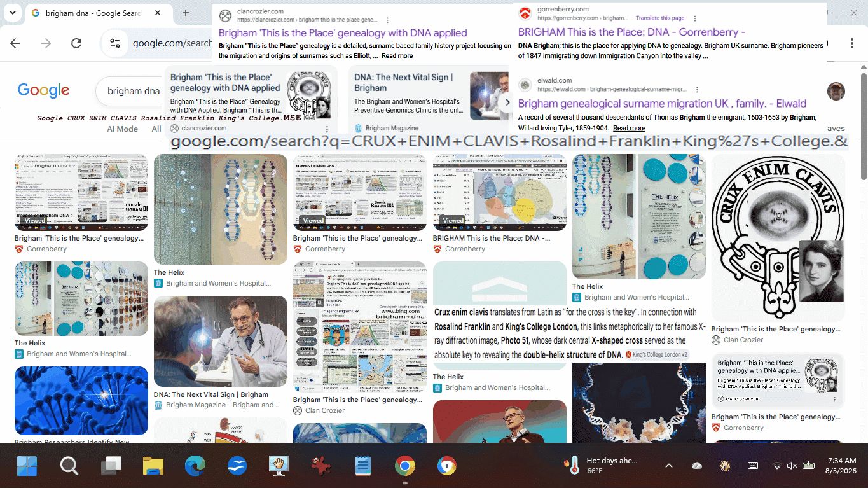Open 'Brigham This is the Place genealogy with DNA applied'
This screenshot has width=868, height=488.
pyautogui.click(x=343, y=33)
